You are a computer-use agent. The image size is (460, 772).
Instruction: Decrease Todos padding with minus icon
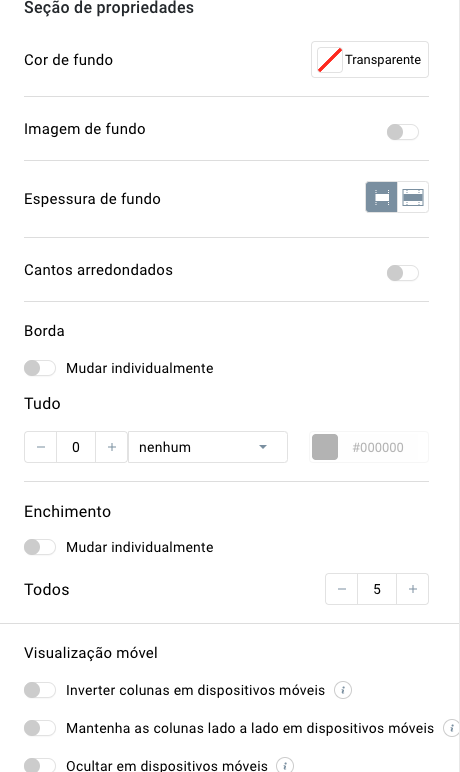[x=342, y=589]
